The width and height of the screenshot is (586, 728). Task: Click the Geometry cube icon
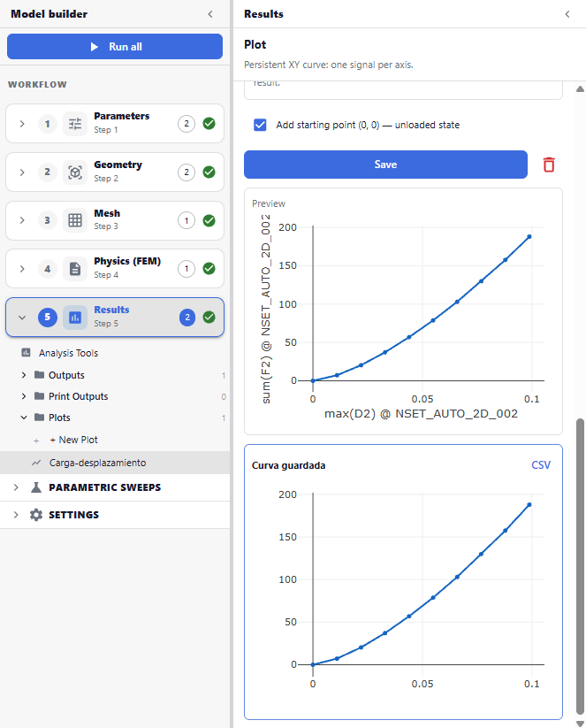coord(75,172)
